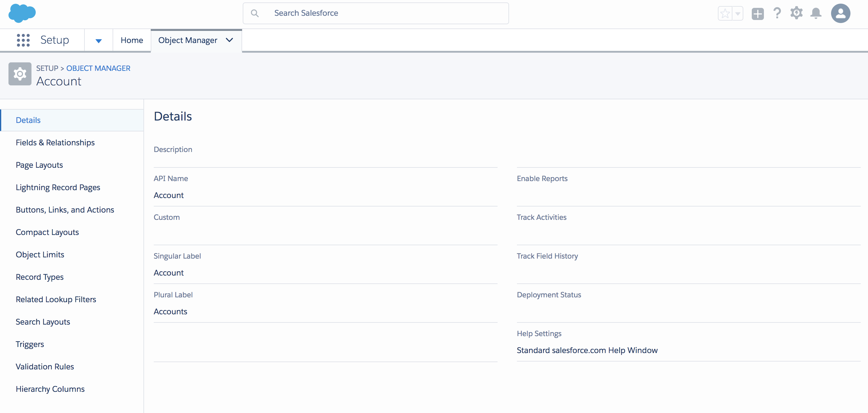Open Lightning Record Pages section
This screenshot has width=868, height=413.
click(x=58, y=187)
